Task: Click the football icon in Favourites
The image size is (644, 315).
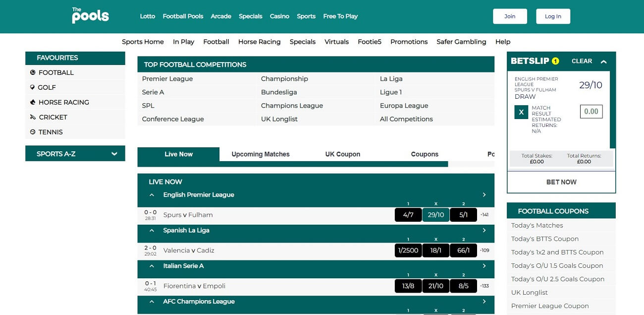Action: click(x=33, y=72)
